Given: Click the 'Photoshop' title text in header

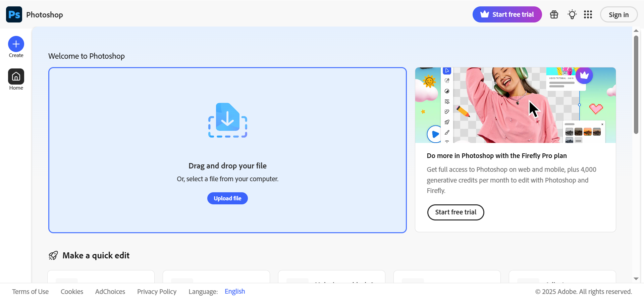Looking at the screenshot, I should click(45, 15).
